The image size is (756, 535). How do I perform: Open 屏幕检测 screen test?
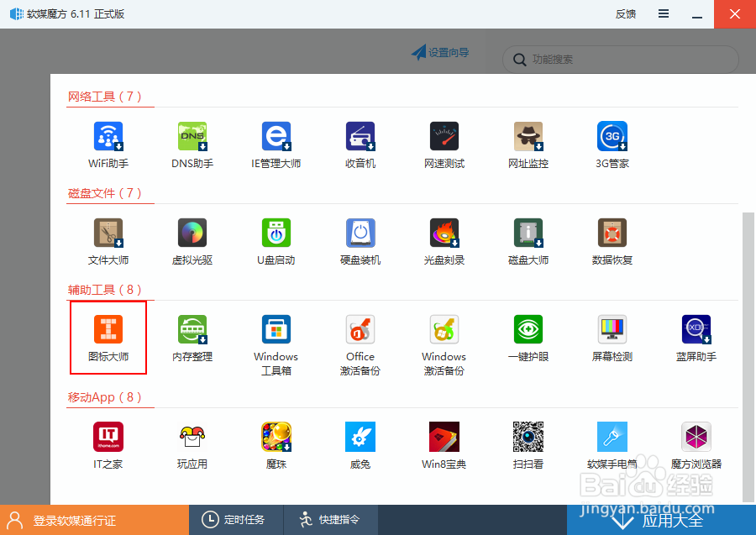tap(612, 329)
